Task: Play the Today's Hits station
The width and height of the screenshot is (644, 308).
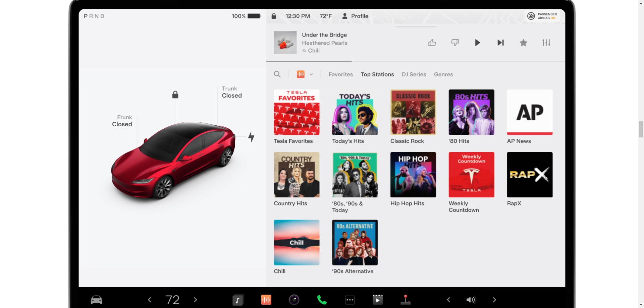Action: [x=355, y=112]
